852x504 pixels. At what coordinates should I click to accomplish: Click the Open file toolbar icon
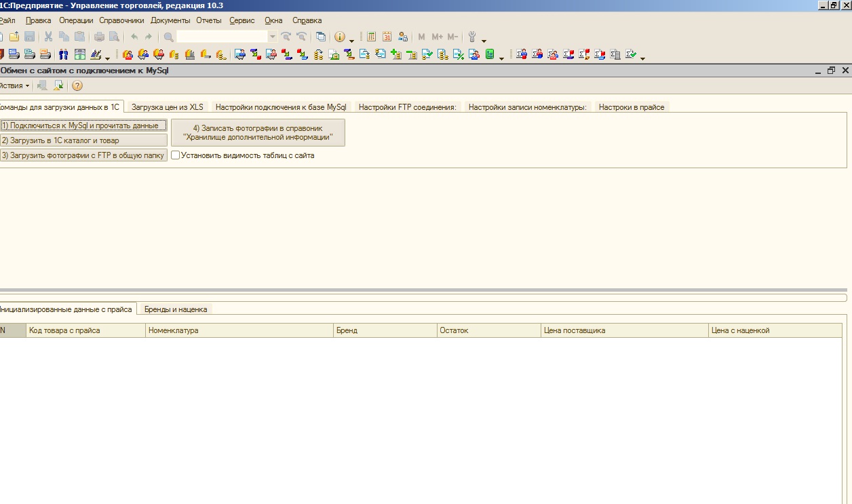pos(14,37)
